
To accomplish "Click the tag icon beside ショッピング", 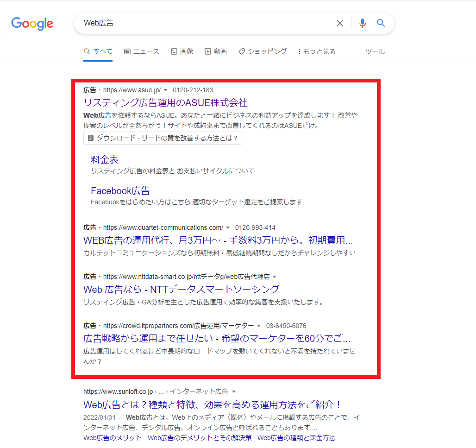I will 242,51.
